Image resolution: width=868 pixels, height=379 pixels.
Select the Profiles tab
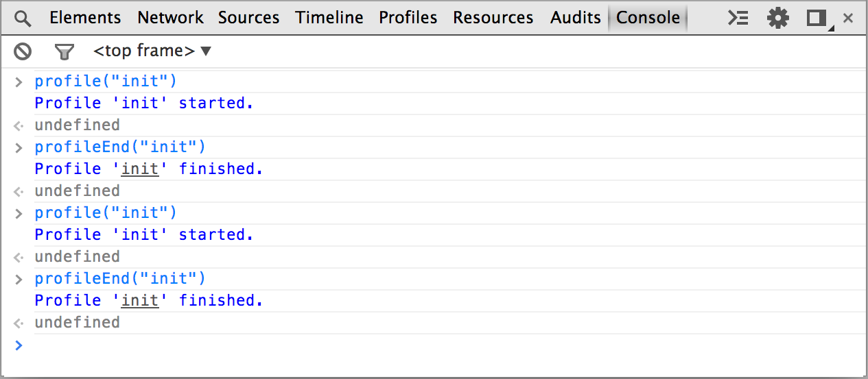coord(408,19)
